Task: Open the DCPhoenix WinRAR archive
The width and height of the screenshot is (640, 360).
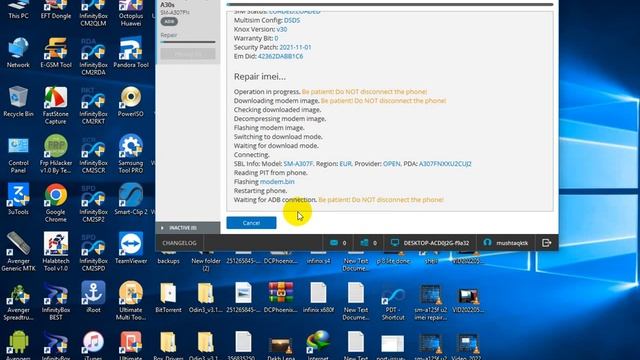Action: click(x=280, y=297)
